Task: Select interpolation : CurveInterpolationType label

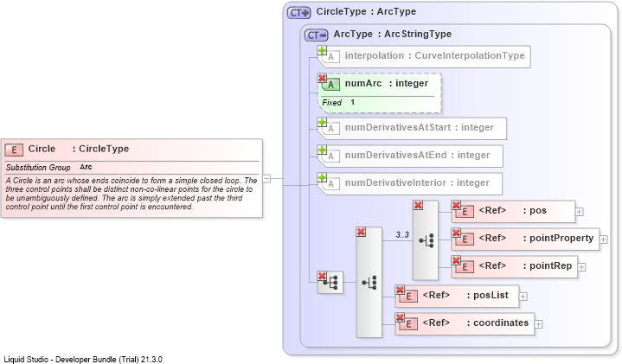Action: coord(435,55)
